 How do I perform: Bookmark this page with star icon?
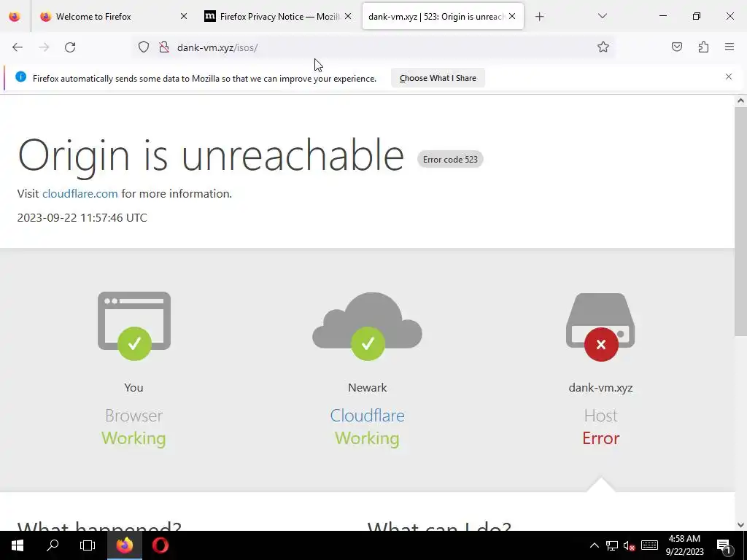click(603, 47)
